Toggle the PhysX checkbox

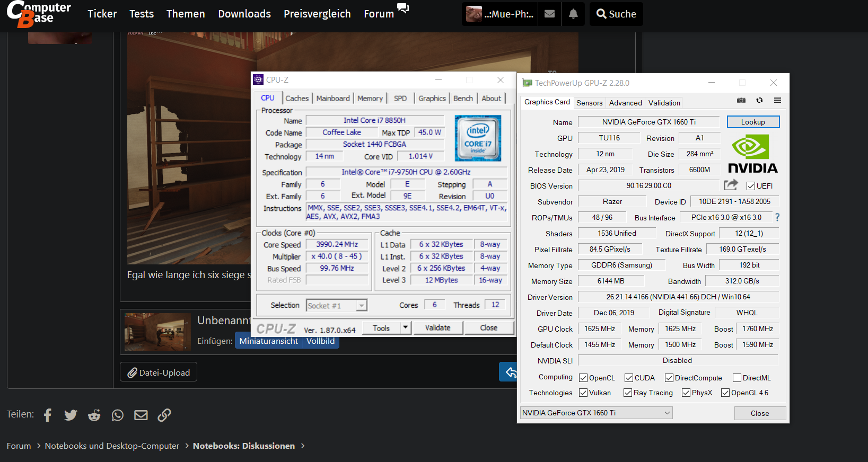(x=686, y=393)
